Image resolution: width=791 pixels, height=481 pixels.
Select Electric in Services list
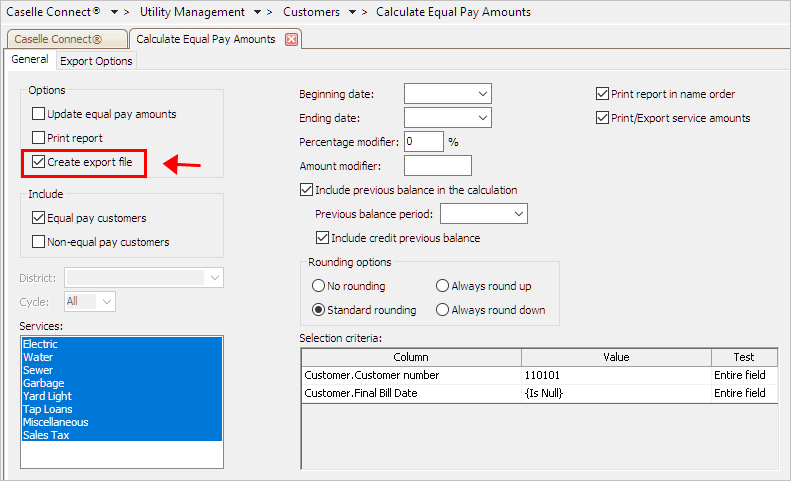[x=122, y=344]
